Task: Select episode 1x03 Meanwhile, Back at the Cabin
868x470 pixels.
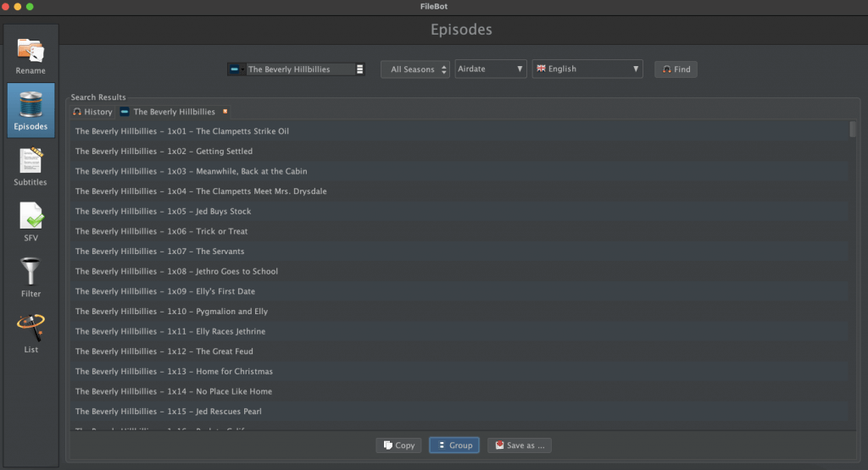Action: point(459,171)
